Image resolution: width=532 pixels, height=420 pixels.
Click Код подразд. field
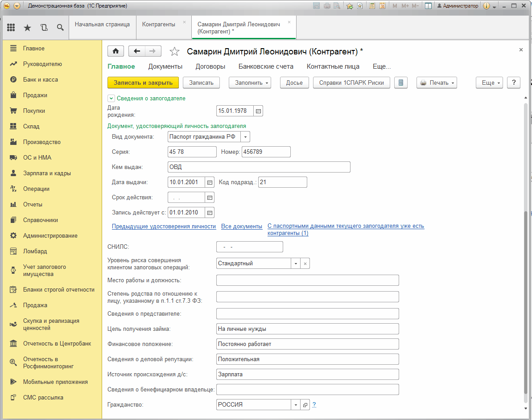click(283, 182)
